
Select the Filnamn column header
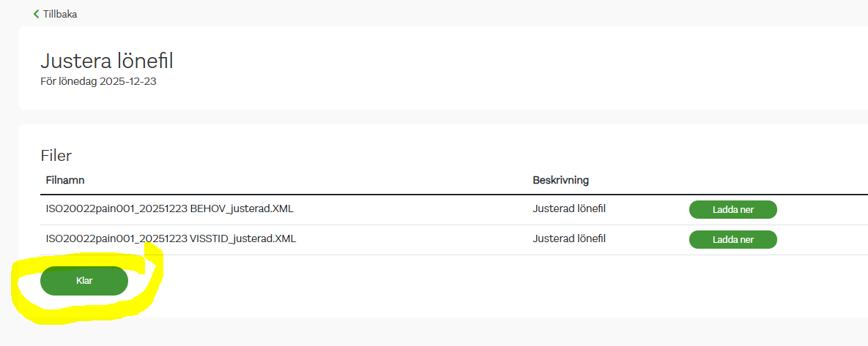66,180
